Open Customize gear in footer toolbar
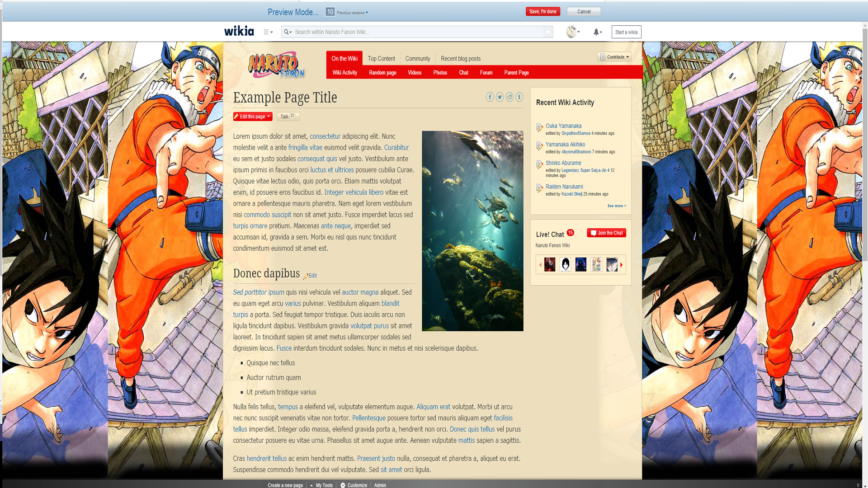 click(354, 485)
